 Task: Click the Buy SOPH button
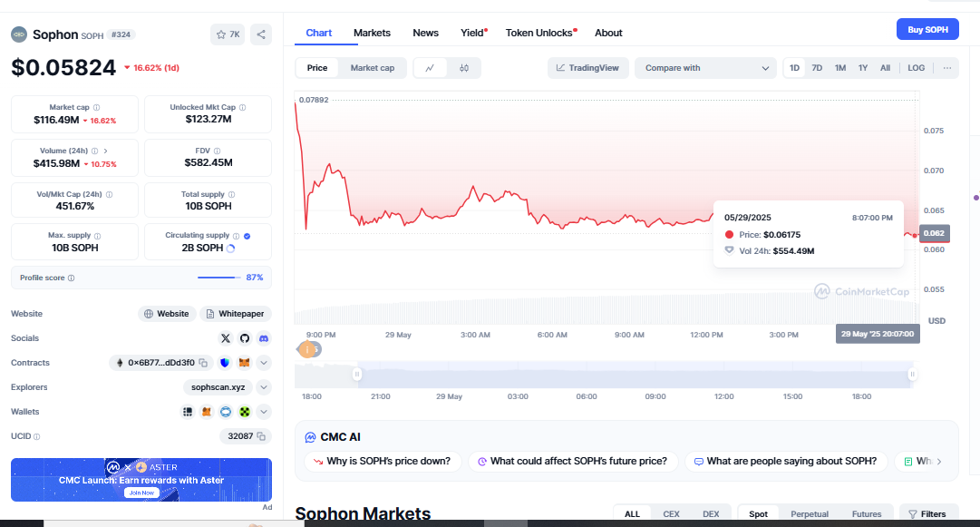927,29
